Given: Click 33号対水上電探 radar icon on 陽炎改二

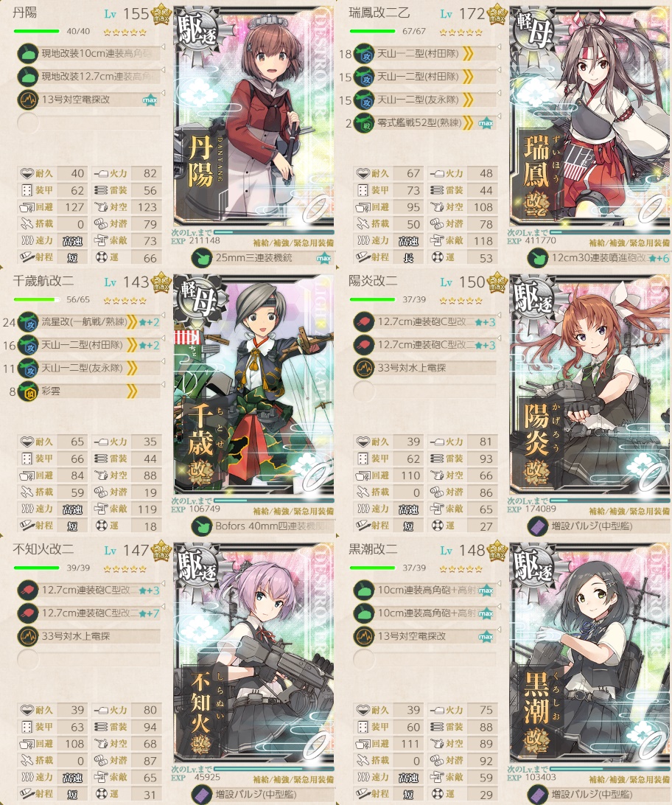Looking at the screenshot, I should click(x=364, y=368).
